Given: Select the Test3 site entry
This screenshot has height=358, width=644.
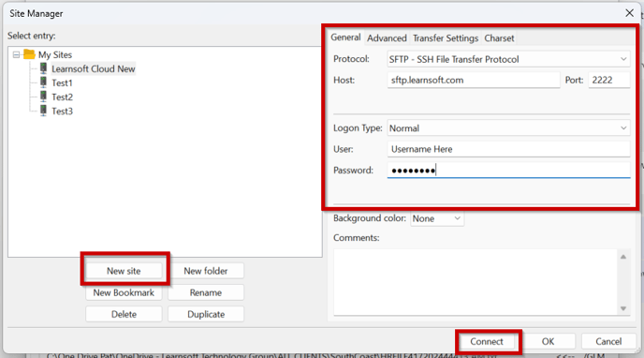Looking at the screenshot, I should (x=62, y=111).
